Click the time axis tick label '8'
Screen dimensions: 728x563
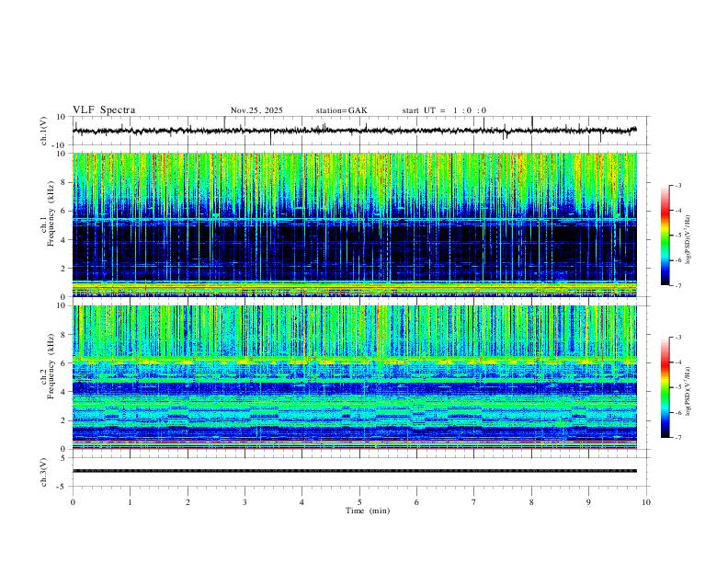[531, 502]
